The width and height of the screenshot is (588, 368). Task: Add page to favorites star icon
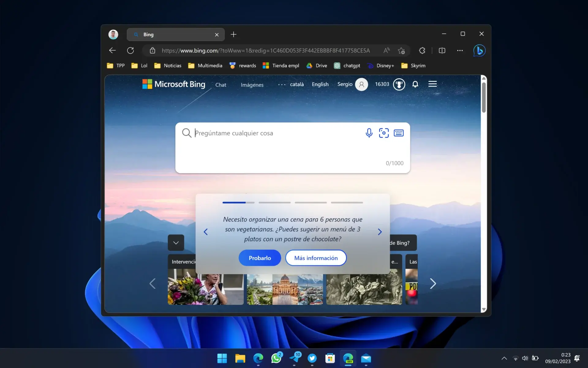coord(401,51)
